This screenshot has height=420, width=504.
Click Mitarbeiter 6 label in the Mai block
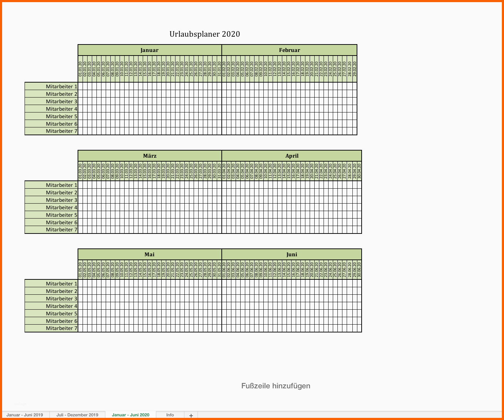pos(51,321)
